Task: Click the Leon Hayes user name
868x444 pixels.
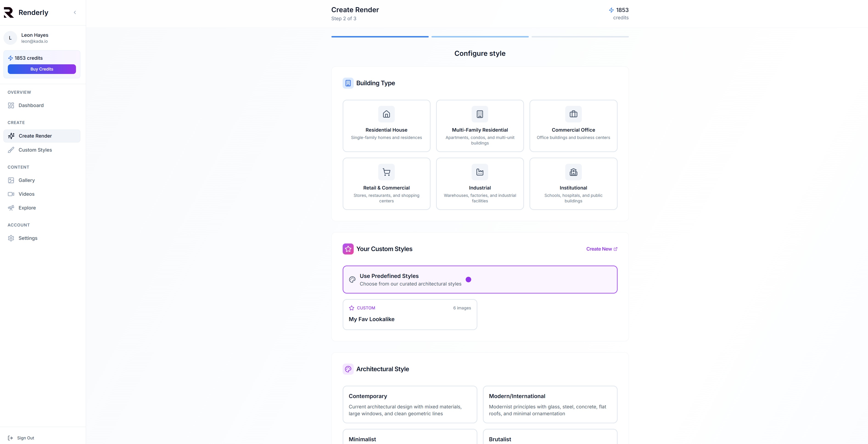Action: pos(35,35)
